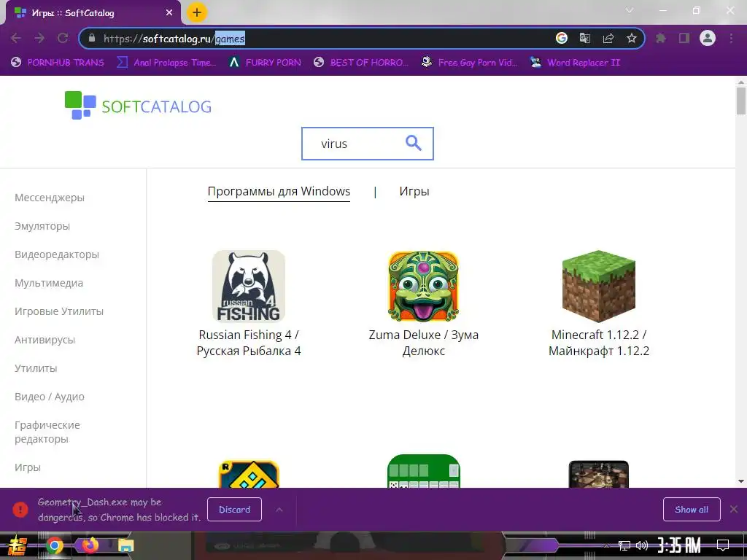This screenshot has height=560, width=747.
Task: Click the Google icon in address bar
Action: coord(562,38)
